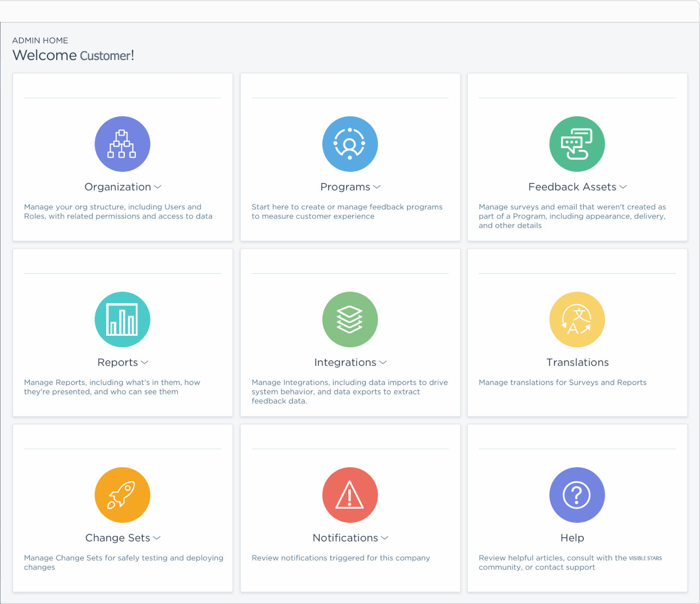Open the Integrations stacked layers icon
Viewport: 700px width, 604px height.
pos(349,319)
